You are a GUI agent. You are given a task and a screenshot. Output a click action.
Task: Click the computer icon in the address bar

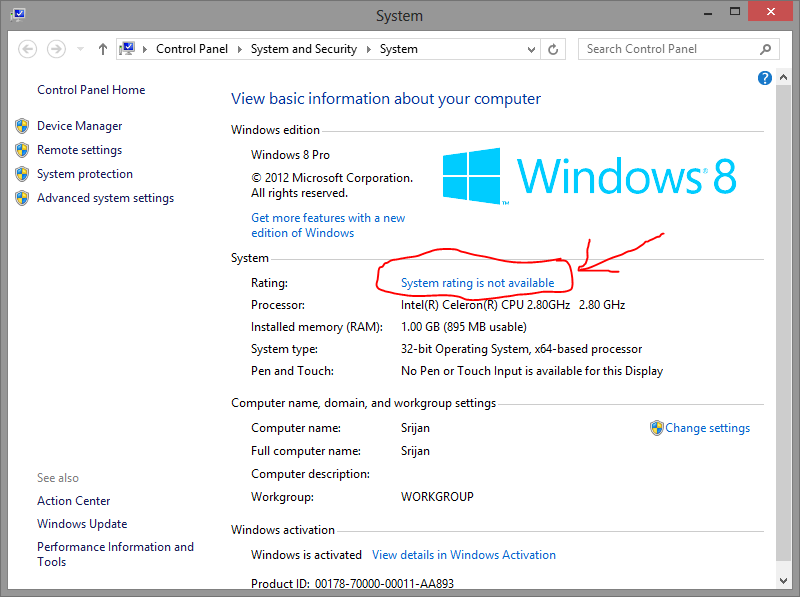click(x=128, y=47)
